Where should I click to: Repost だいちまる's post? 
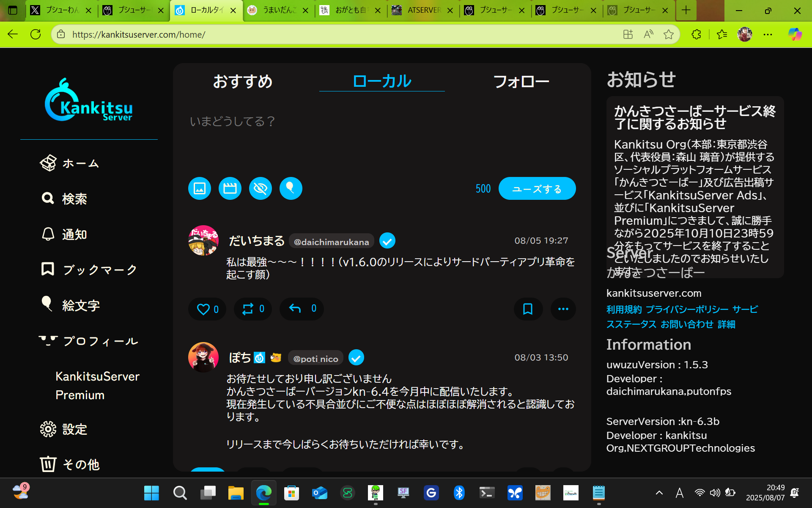click(253, 309)
